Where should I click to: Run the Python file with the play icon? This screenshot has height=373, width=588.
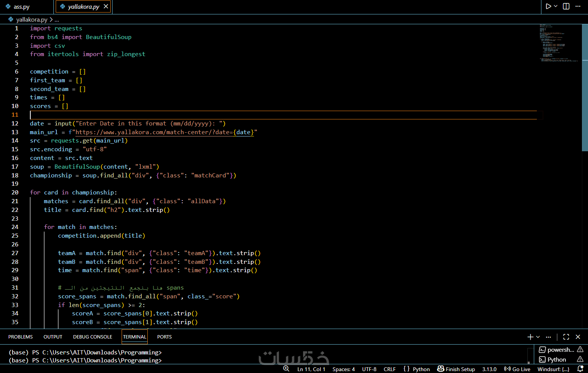(548, 6)
